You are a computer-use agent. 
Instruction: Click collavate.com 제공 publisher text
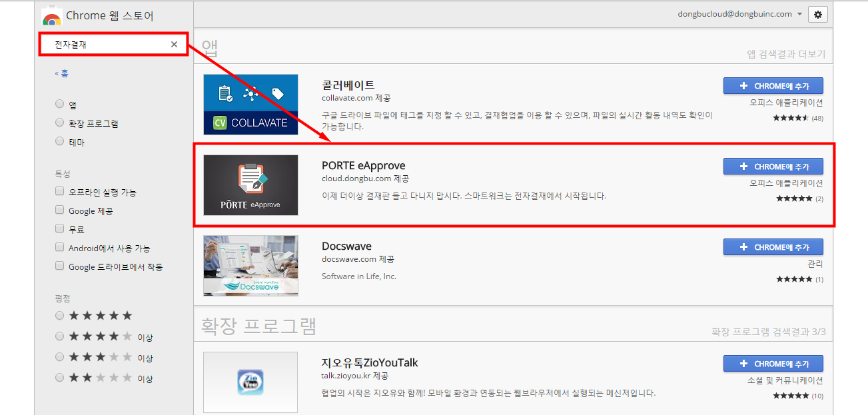[x=356, y=98]
